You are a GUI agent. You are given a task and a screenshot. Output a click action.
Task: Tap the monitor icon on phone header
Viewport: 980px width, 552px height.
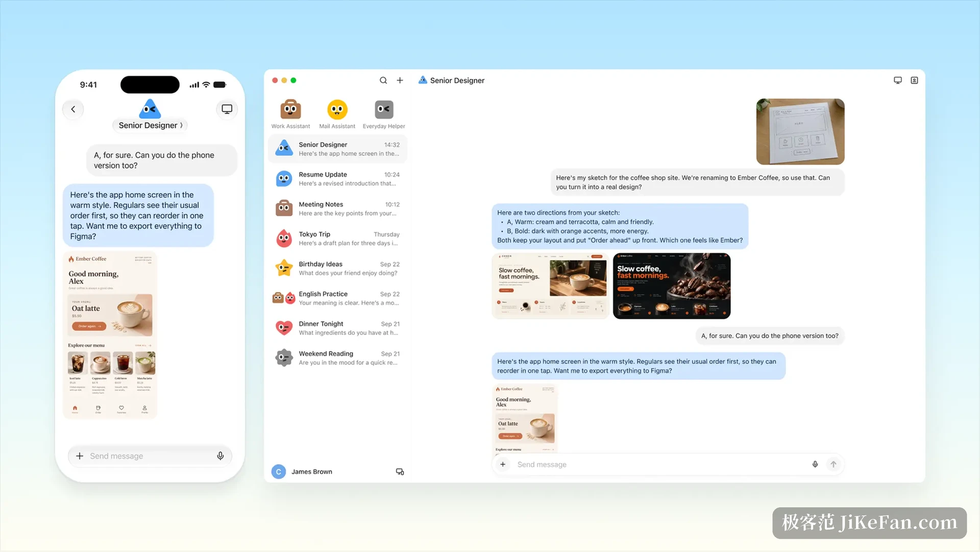pos(227,109)
